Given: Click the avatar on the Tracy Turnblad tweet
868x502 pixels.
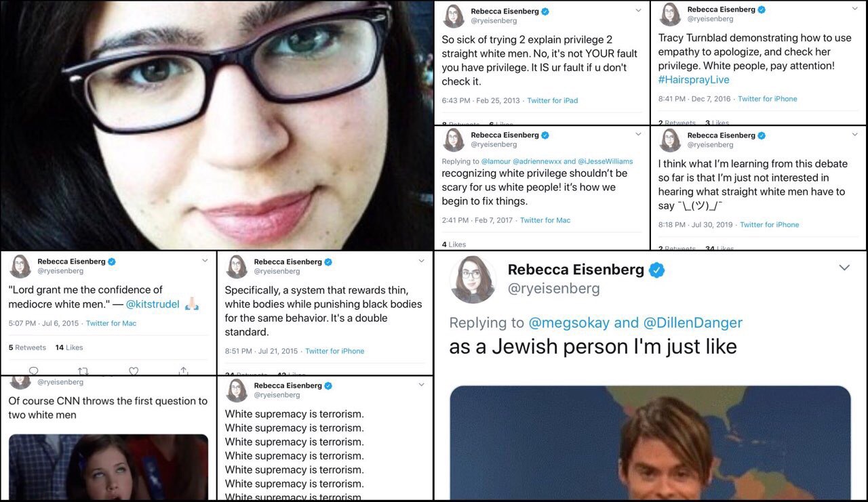Looking at the screenshot, I should tap(670, 14).
